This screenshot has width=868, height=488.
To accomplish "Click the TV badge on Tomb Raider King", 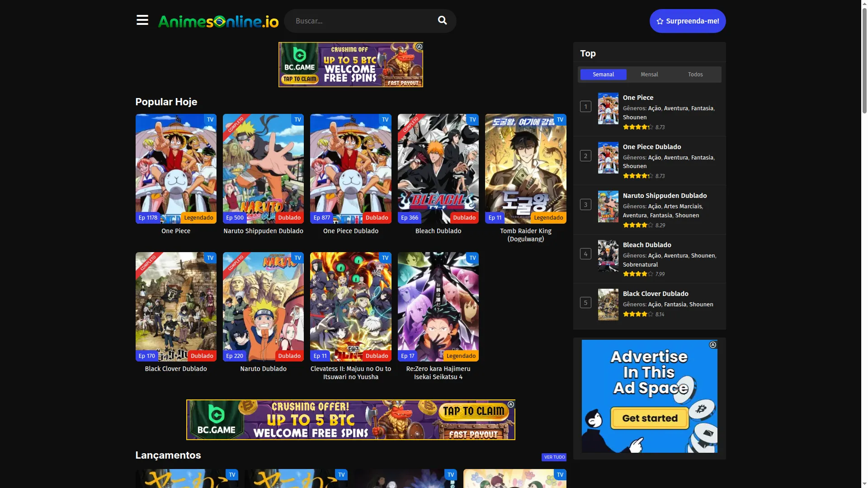I will point(560,120).
